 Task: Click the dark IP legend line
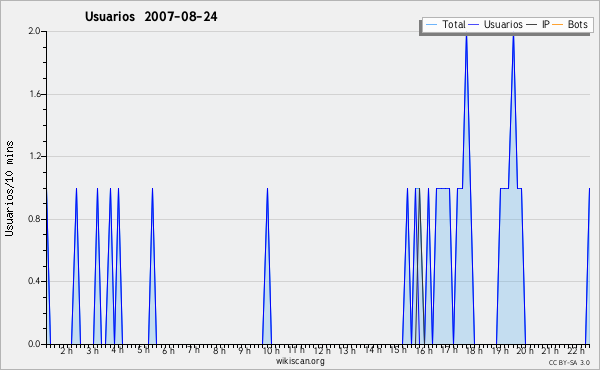532,25
